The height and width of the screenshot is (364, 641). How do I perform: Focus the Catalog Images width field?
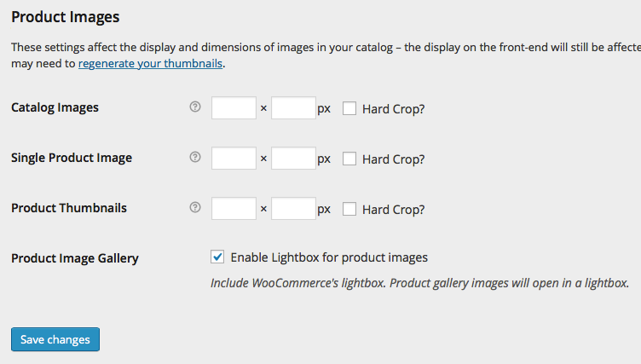234,108
